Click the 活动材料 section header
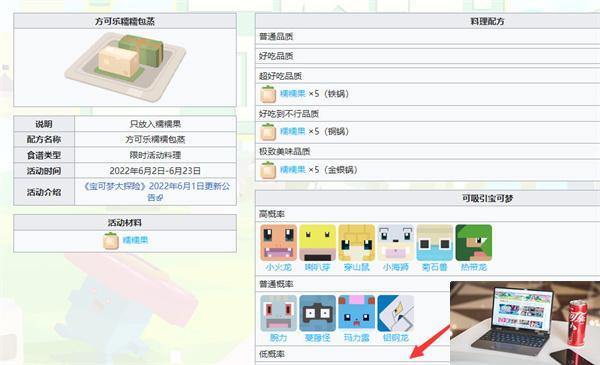Screen dimensions: 600x365 point(125,223)
